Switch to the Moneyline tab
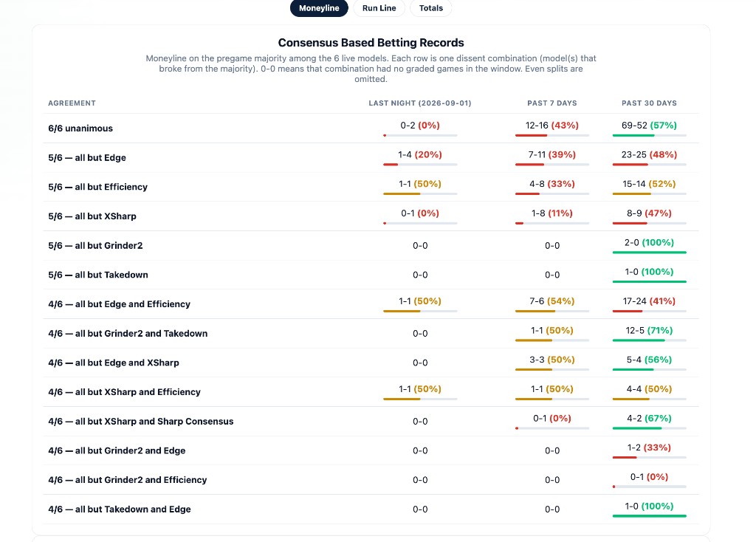756x542 pixels. (319, 8)
